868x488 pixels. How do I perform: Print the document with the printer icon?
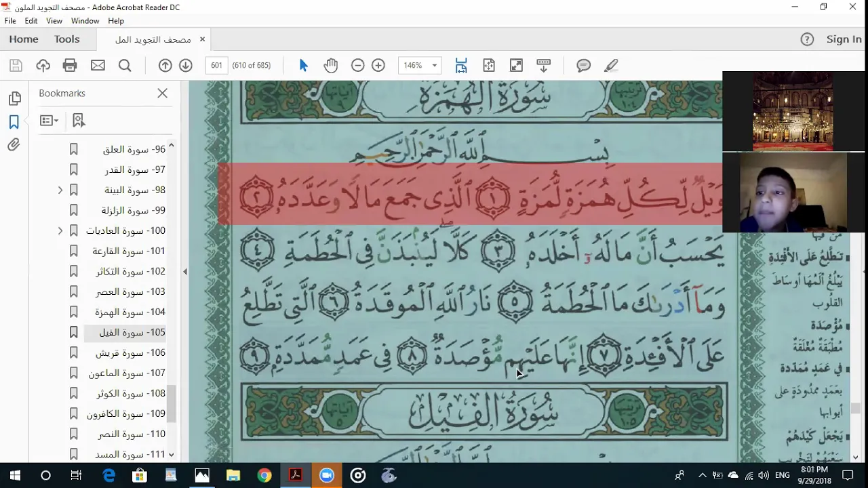coord(70,65)
